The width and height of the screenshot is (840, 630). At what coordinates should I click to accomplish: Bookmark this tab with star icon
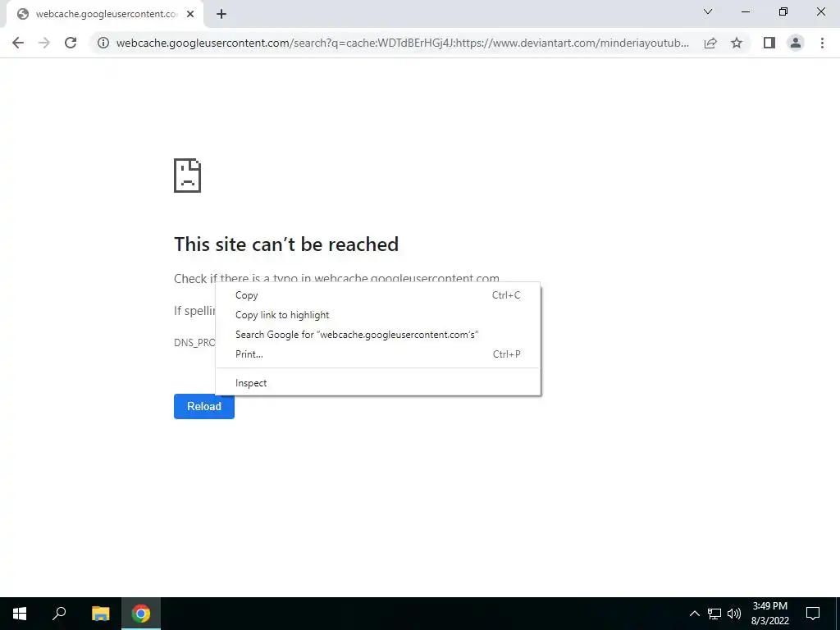[737, 43]
